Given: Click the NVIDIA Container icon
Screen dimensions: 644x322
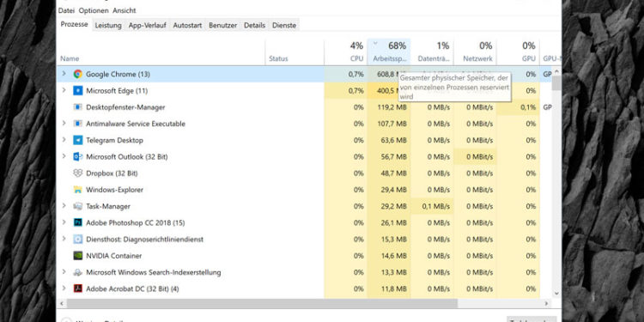Looking at the screenshot, I should click(77, 256).
